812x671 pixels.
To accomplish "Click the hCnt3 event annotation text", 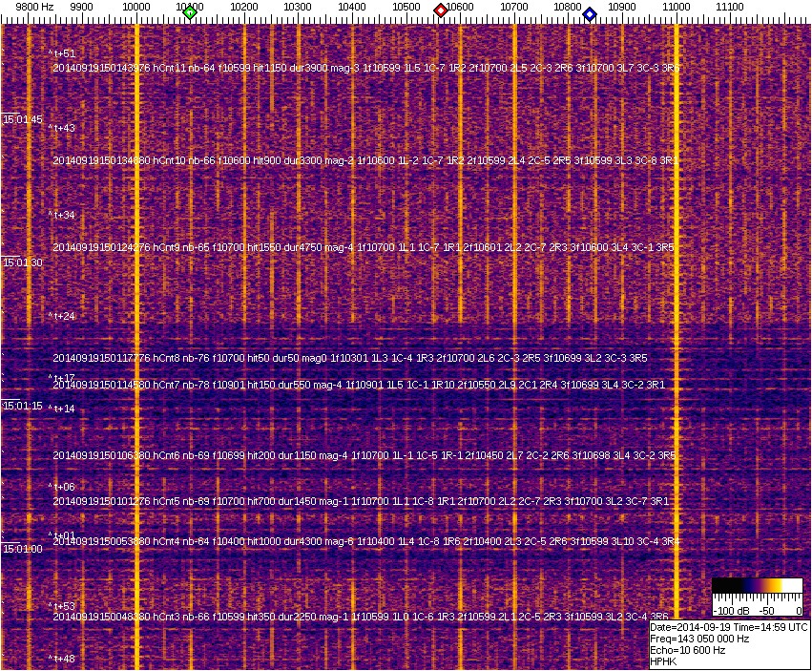I will coord(364,617).
